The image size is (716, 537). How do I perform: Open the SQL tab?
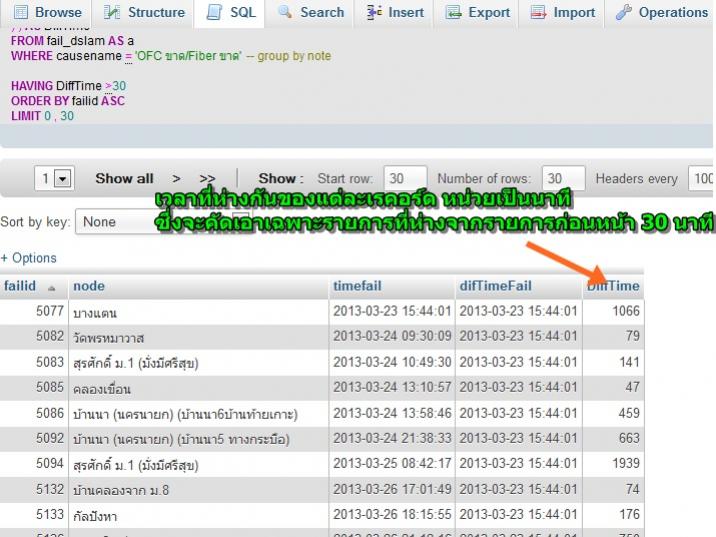(x=231, y=12)
